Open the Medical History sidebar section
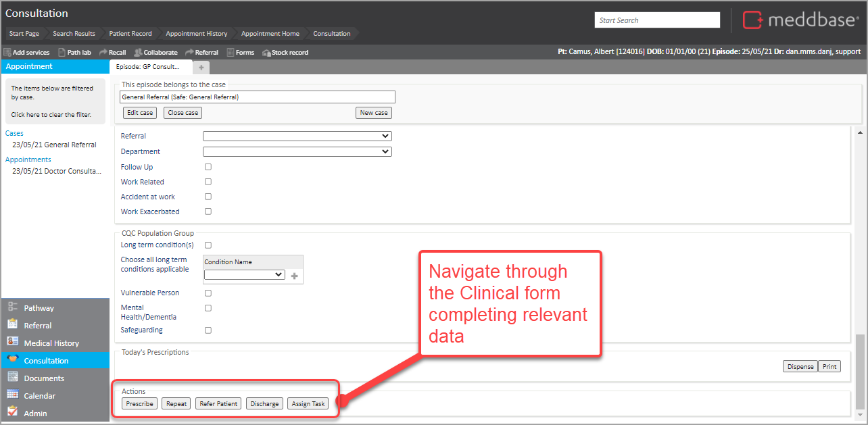Image resolution: width=868 pixels, height=425 pixels. tap(51, 343)
